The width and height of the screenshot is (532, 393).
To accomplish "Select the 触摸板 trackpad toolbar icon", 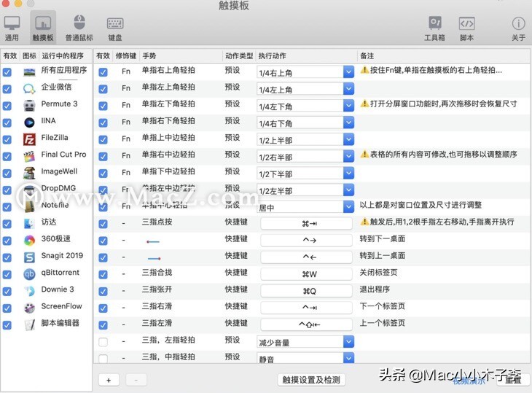I will point(43,28).
